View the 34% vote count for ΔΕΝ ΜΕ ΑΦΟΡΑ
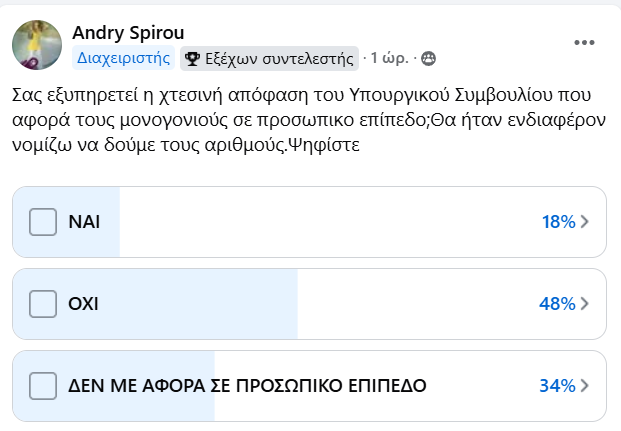Viewport: 621px width, 431px height. tap(557, 386)
